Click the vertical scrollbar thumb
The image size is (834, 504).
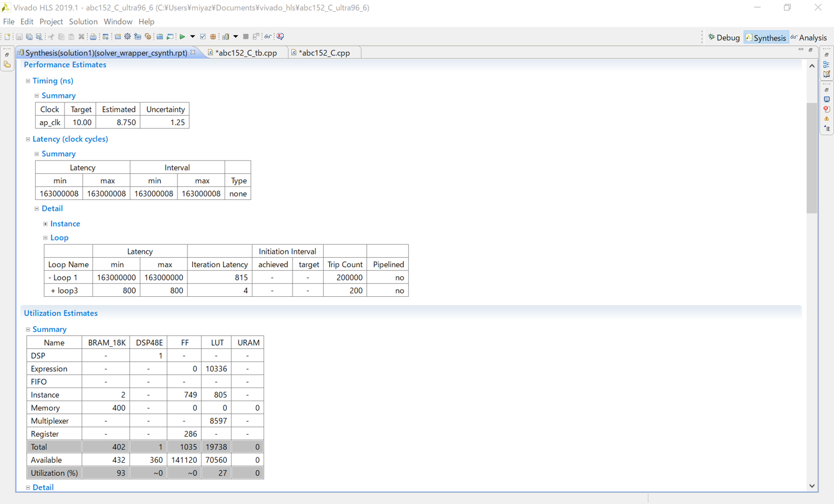tap(812, 158)
